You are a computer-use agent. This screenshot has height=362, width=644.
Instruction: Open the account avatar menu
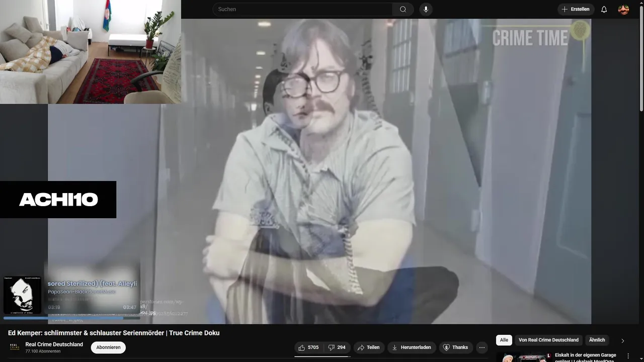623,9
